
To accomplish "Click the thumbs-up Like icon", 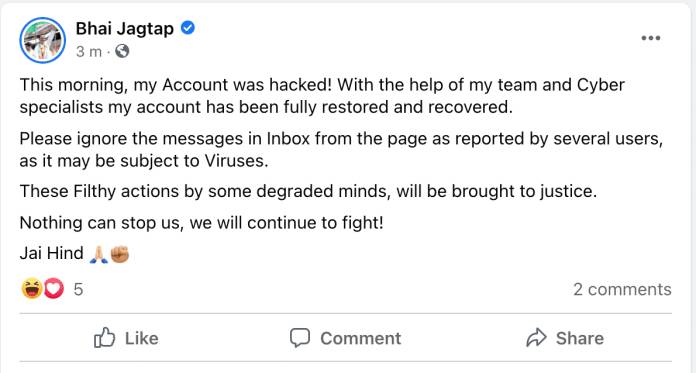I will coord(104,338).
